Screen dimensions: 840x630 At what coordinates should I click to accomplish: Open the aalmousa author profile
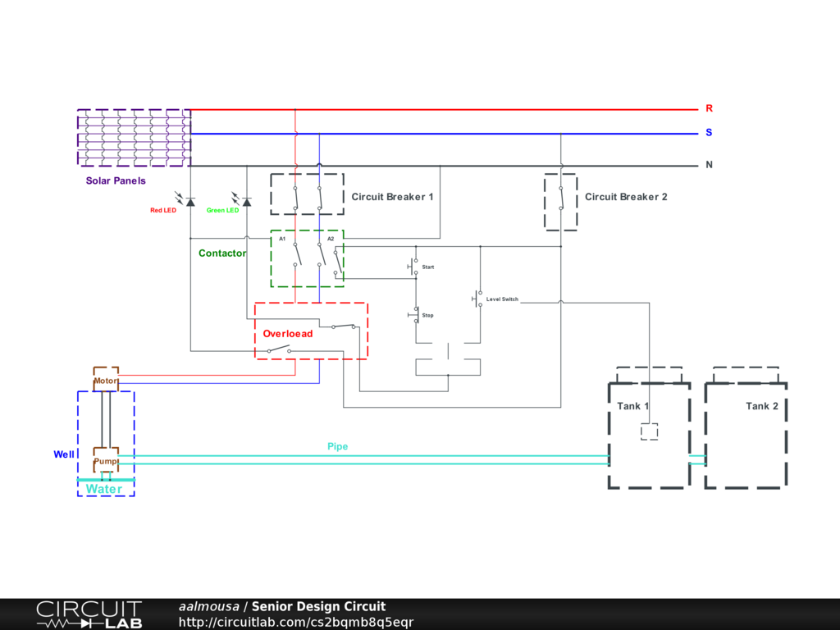pyautogui.click(x=208, y=607)
